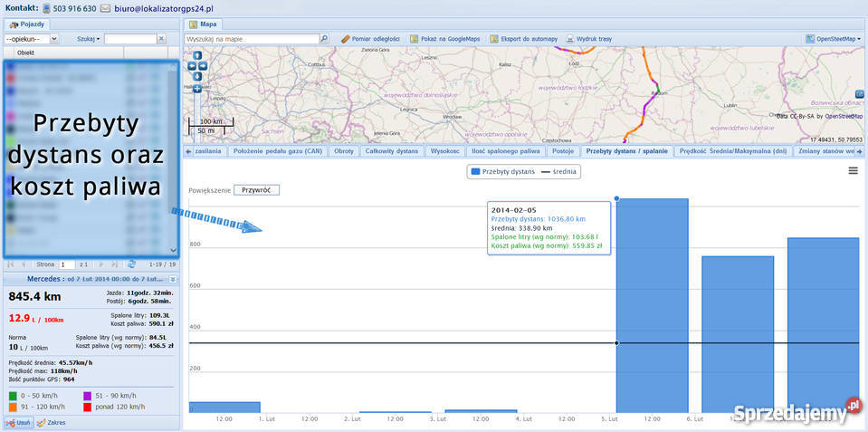The width and height of the screenshot is (868, 432).
Task: Click the Strona page number field
Action: pyautogui.click(x=67, y=264)
